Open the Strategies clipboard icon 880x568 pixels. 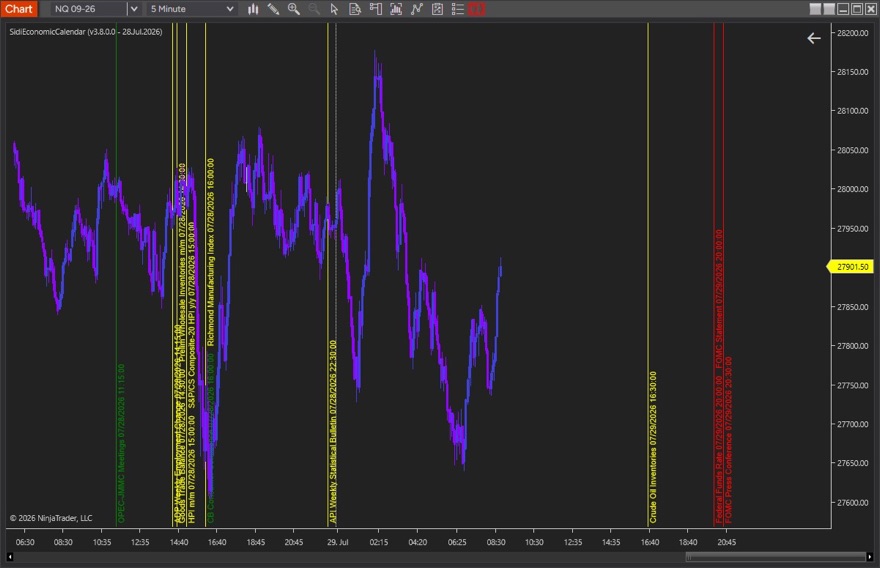click(437, 9)
